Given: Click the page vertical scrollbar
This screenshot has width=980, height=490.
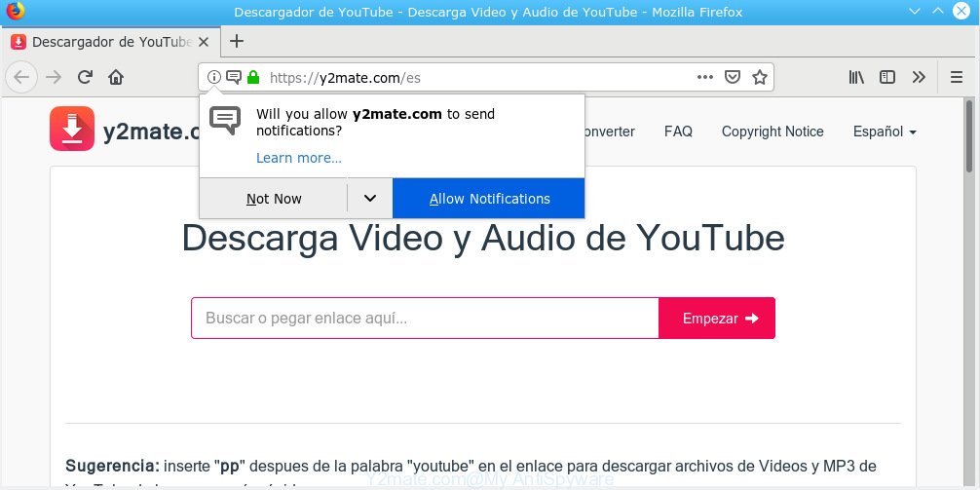Looking at the screenshot, I should pos(969,135).
